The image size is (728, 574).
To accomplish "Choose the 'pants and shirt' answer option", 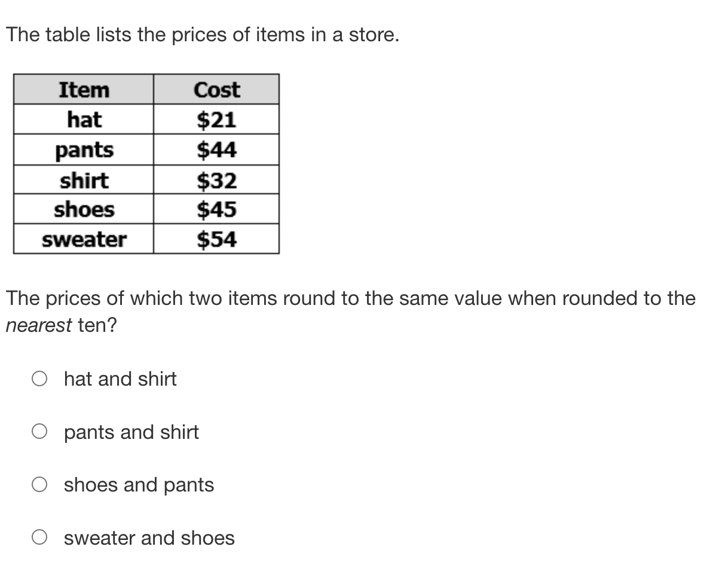I will click(39, 432).
